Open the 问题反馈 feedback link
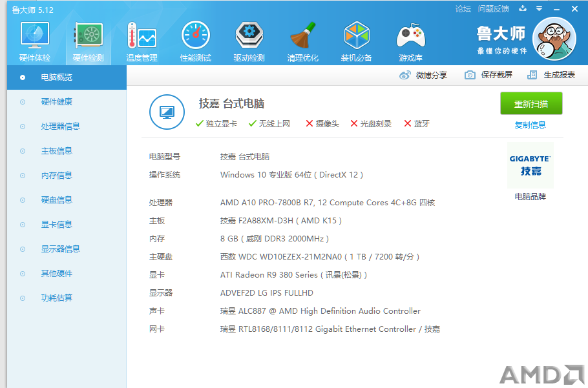The image size is (588, 388). coord(494,9)
